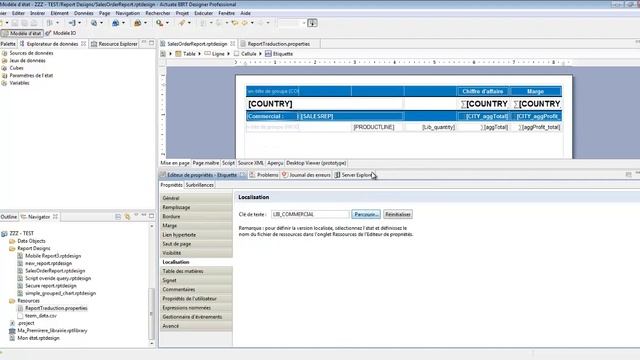The image size is (640, 360).
Task: Switch to the Aperçu tab
Action: tap(275, 163)
